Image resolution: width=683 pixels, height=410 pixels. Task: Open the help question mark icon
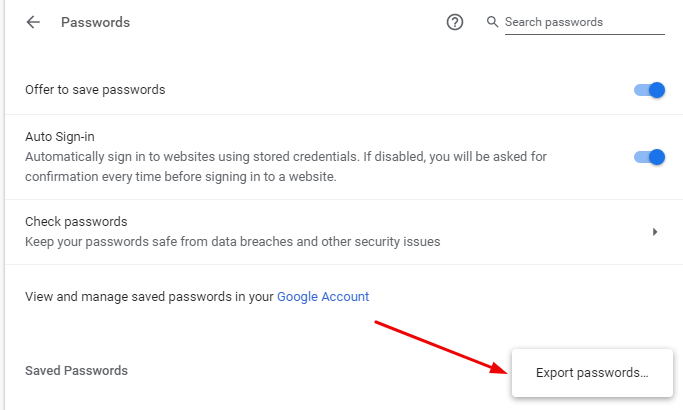455,22
